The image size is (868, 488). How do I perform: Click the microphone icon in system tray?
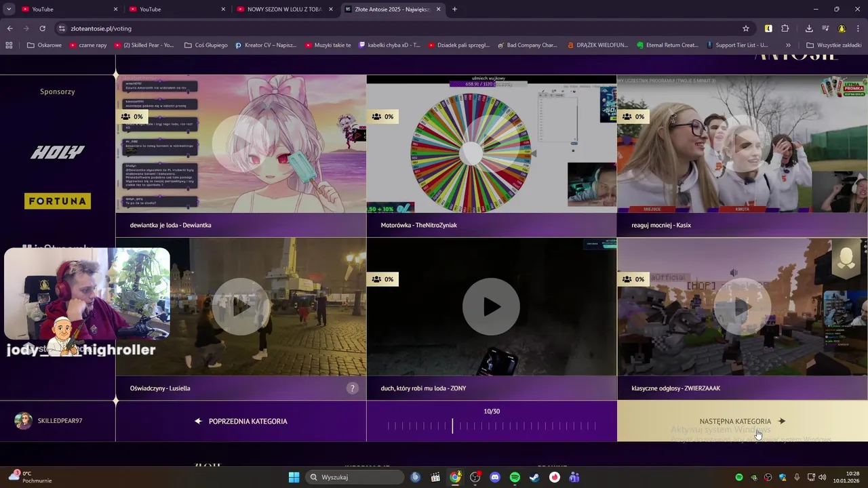[797, 477]
